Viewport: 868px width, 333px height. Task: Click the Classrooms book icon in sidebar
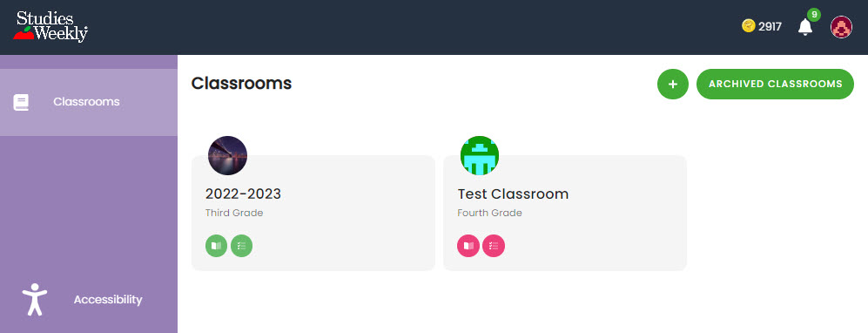[21, 103]
